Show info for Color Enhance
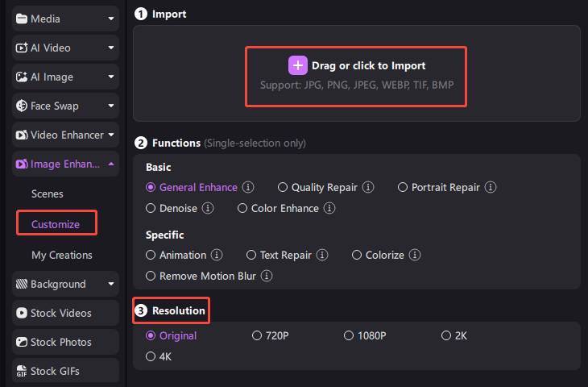Screen dimensions: 588x387 pyautogui.click(x=329, y=208)
